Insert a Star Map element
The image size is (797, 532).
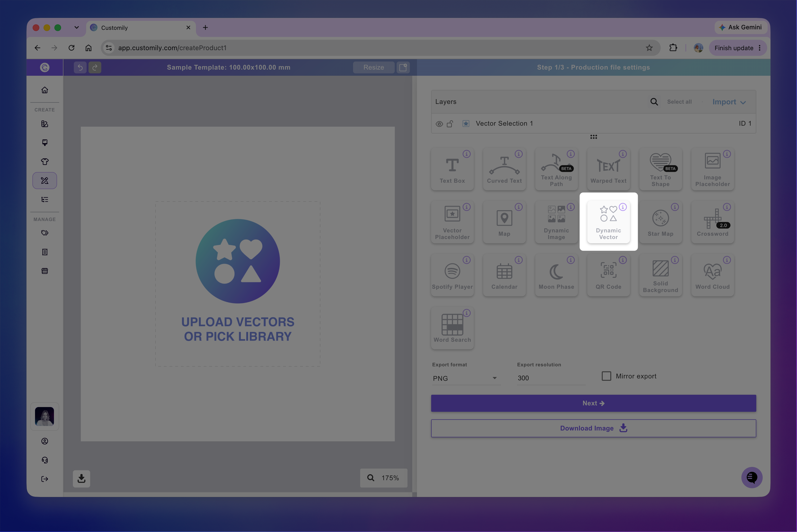point(660,222)
